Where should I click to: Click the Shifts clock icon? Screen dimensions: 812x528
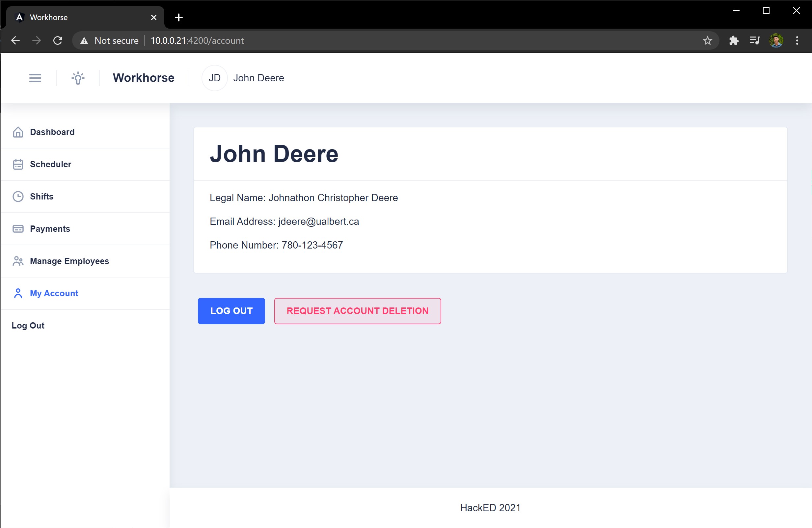[x=18, y=197]
